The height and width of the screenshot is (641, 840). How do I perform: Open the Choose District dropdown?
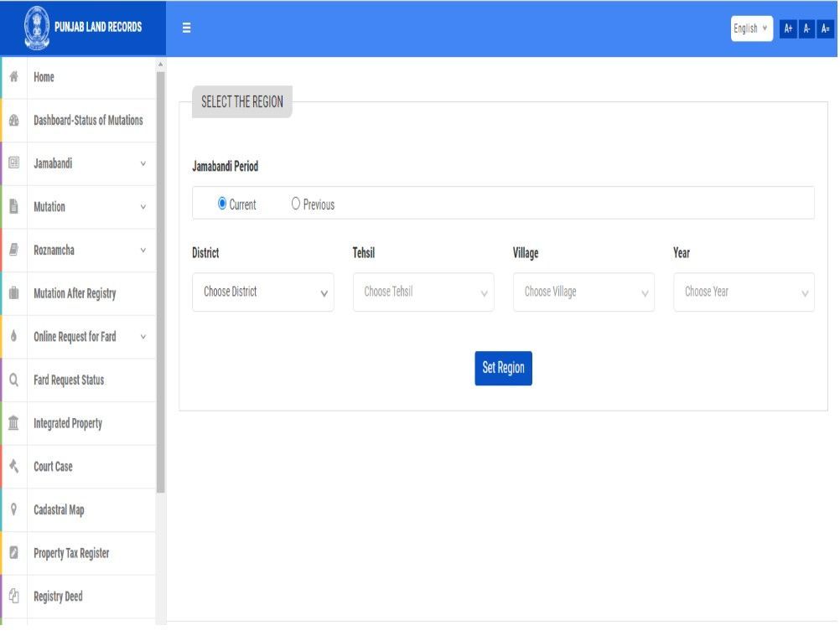point(262,292)
